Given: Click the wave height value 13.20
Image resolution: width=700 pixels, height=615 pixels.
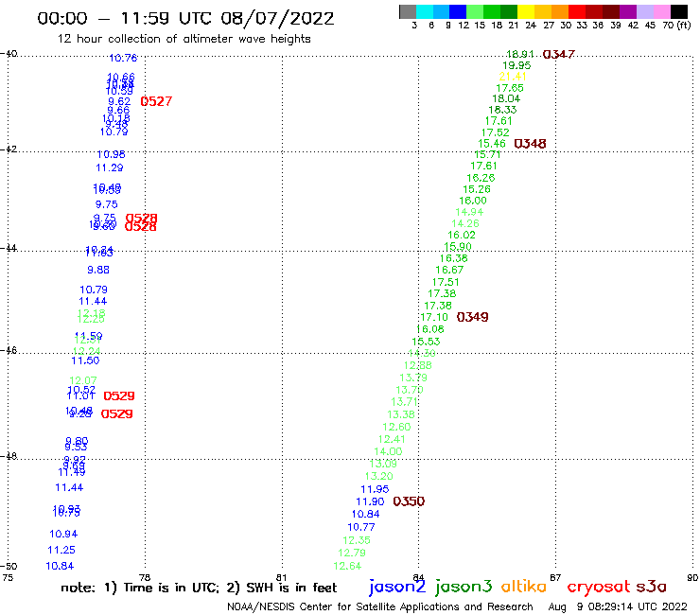Looking at the screenshot, I should [379, 477].
